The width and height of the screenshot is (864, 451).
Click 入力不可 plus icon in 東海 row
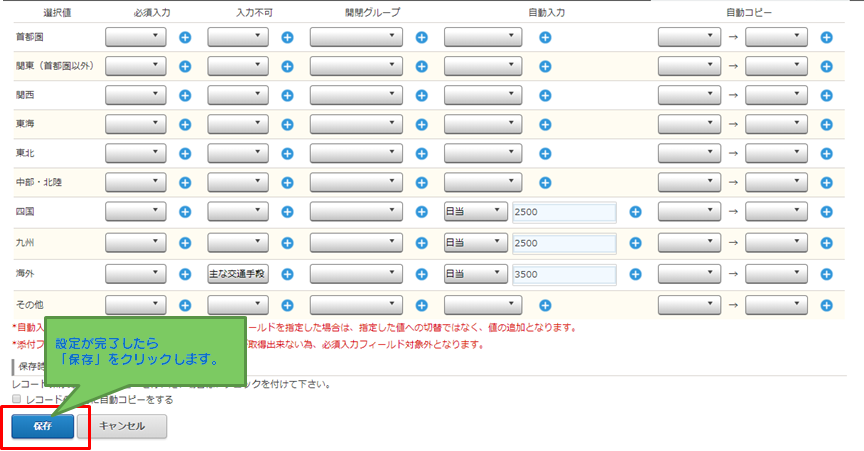(x=287, y=125)
